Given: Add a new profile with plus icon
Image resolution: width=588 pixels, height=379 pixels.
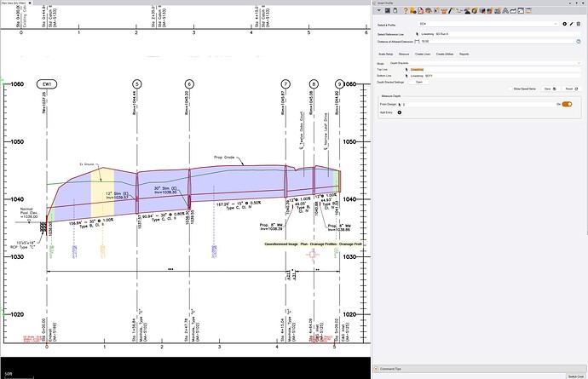Looking at the screenshot, I should [566, 25].
